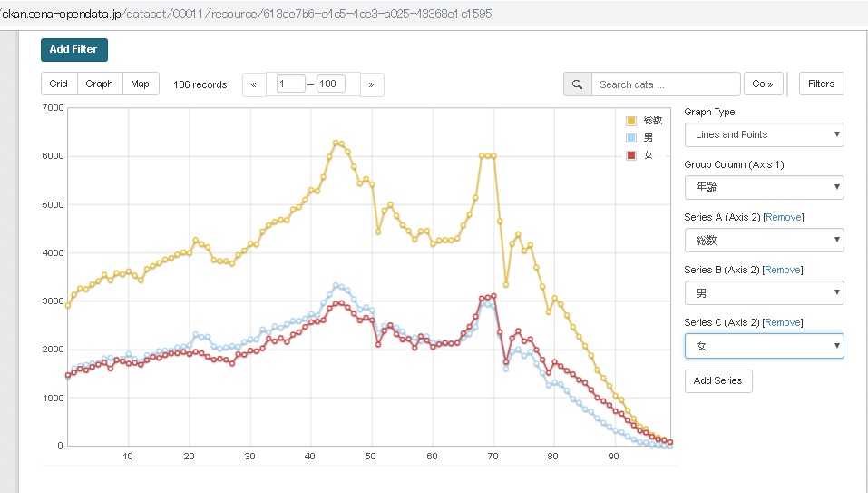Open the Graph Type dropdown
Image resolution: width=868 pixels, height=493 pixels.
tap(764, 134)
